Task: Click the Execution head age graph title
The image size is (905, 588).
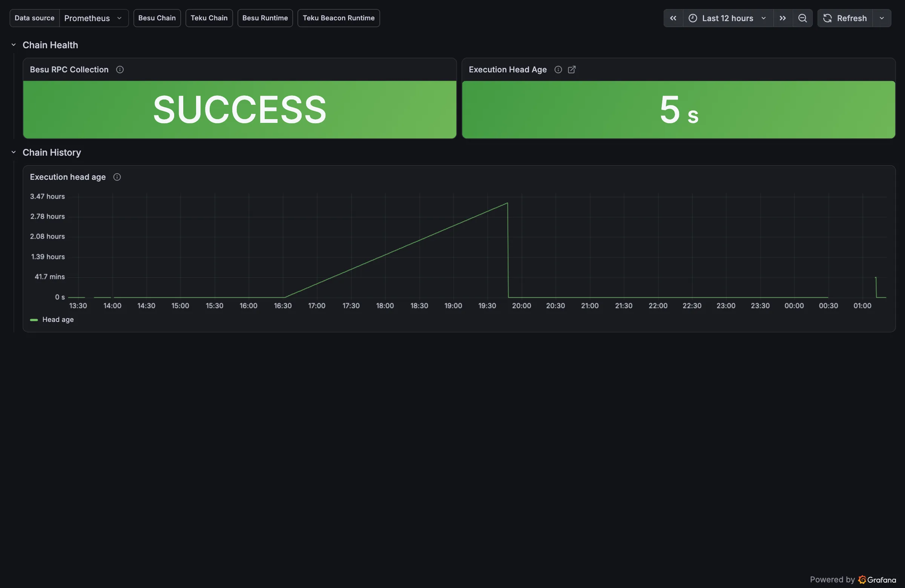Action: pos(67,177)
